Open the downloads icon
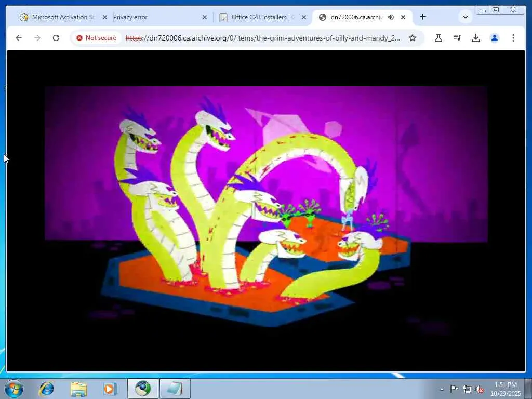532x399 pixels. click(476, 38)
